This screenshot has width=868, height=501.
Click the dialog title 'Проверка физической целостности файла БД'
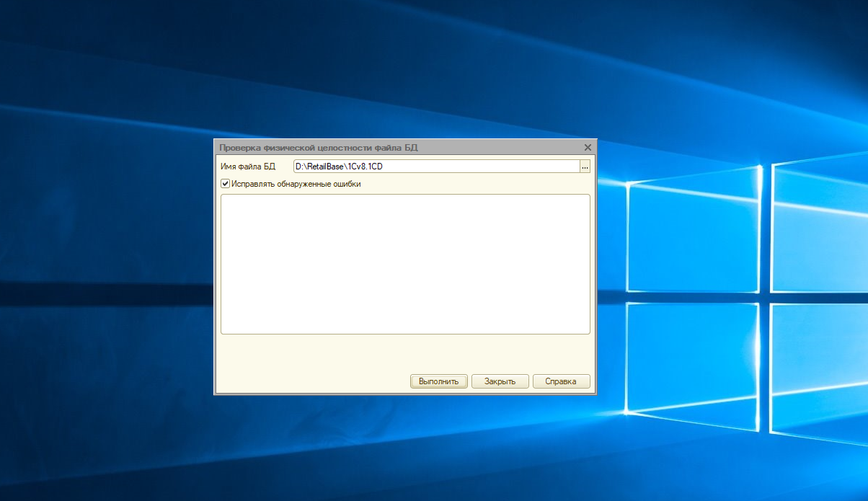(x=318, y=147)
